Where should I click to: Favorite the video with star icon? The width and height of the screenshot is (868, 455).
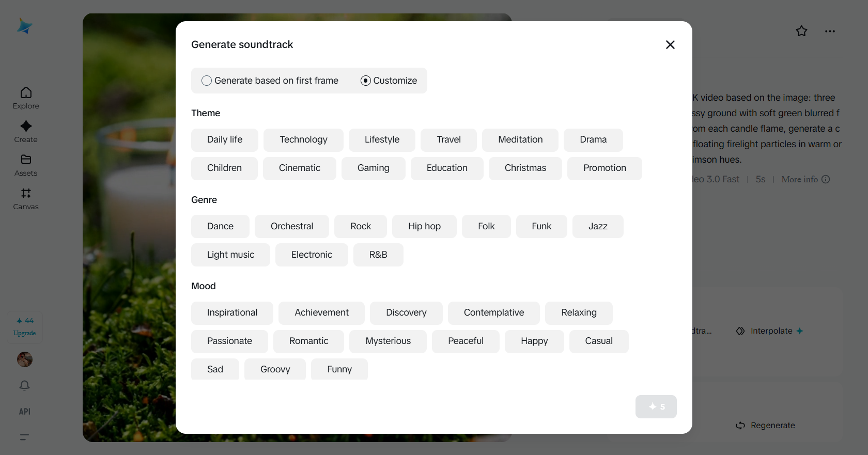(801, 32)
